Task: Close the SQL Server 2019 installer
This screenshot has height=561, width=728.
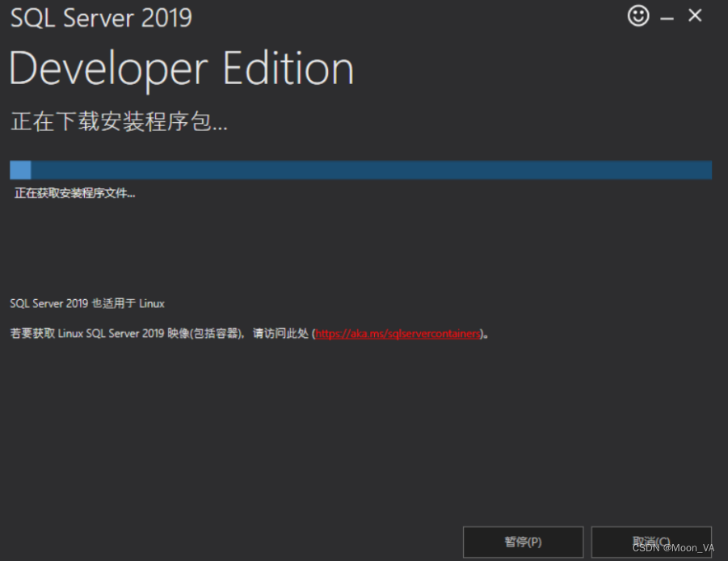Action: (695, 16)
